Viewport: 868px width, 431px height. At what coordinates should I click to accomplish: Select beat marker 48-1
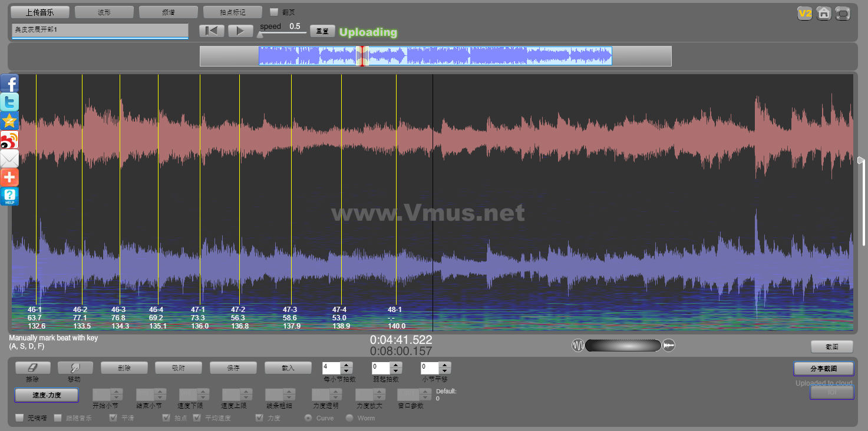click(x=396, y=188)
